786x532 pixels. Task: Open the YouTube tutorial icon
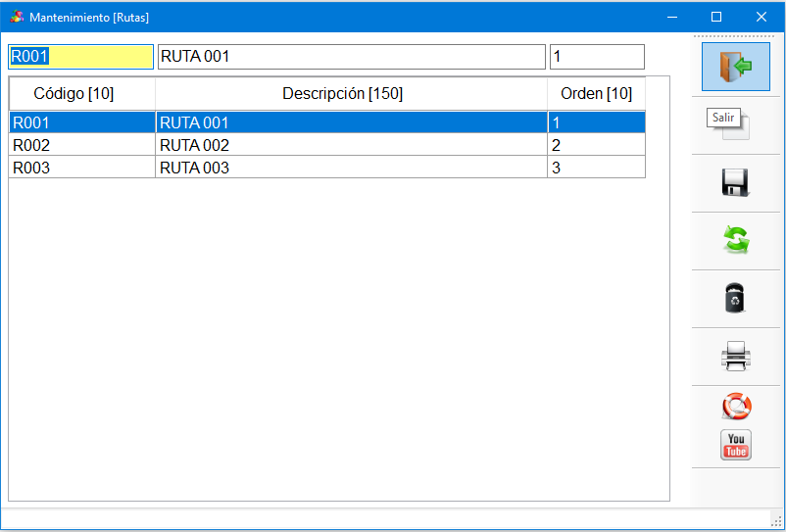735,445
